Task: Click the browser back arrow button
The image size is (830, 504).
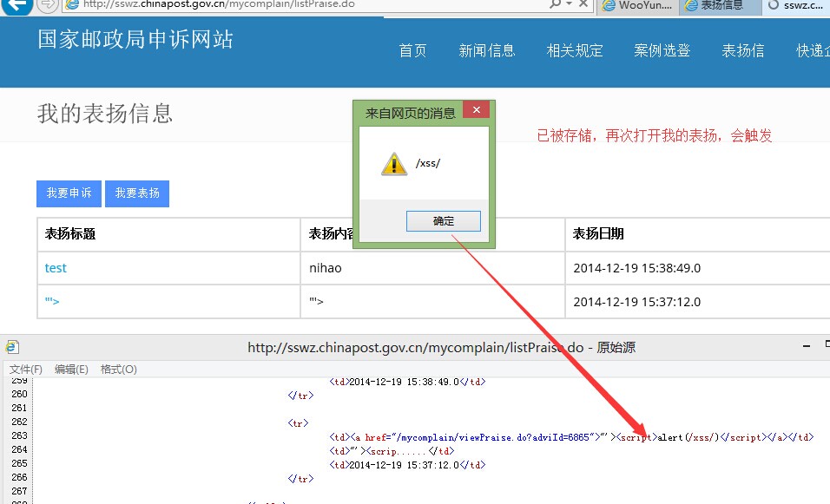Action: [x=17, y=4]
